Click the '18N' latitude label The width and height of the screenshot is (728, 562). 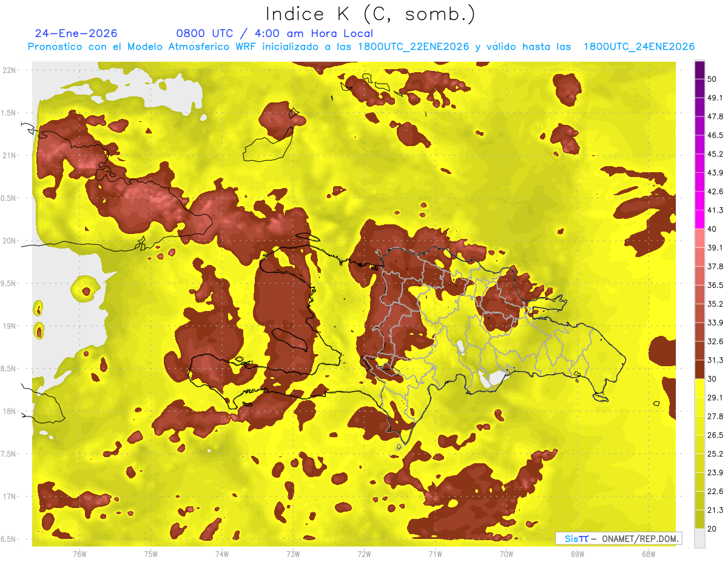[x=10, y=411]
